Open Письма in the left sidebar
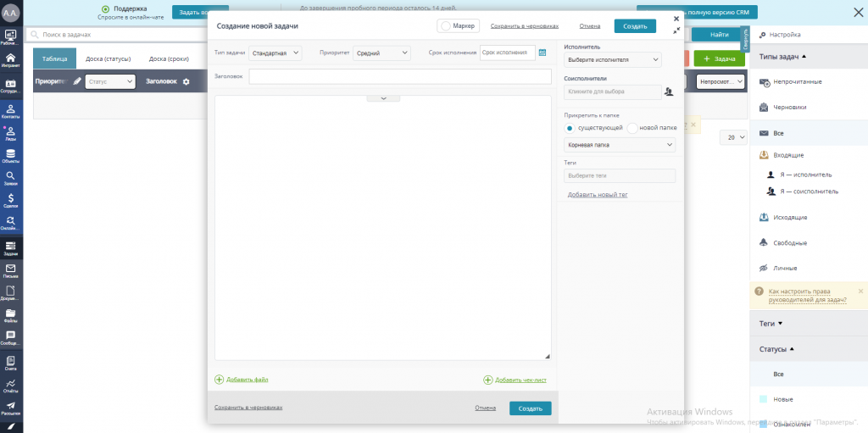The width and height of the screenshot is (868, 433). coord(11,270)
